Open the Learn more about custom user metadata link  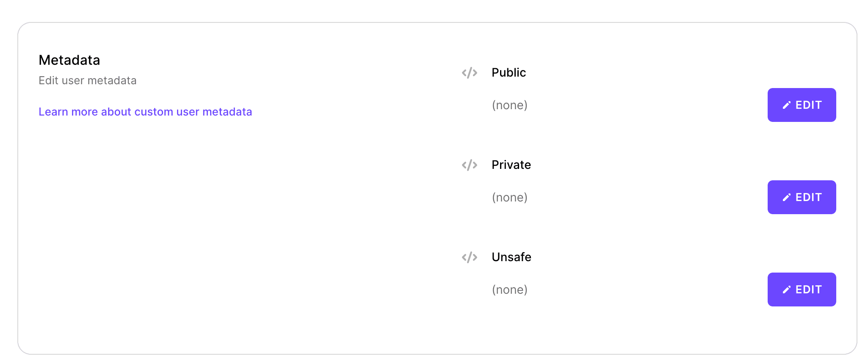(145, 112)
